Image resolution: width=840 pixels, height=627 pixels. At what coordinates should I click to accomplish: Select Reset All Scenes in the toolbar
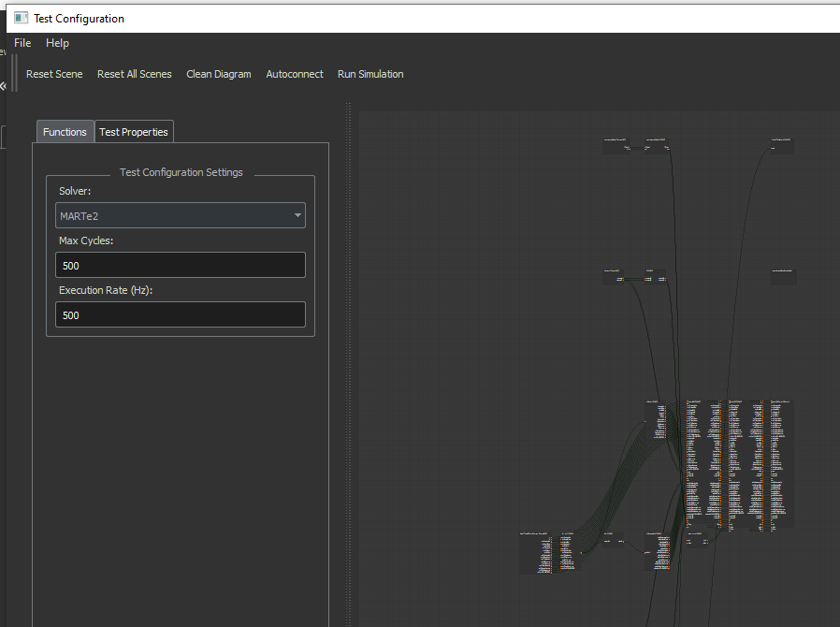[x=134, y=74]
